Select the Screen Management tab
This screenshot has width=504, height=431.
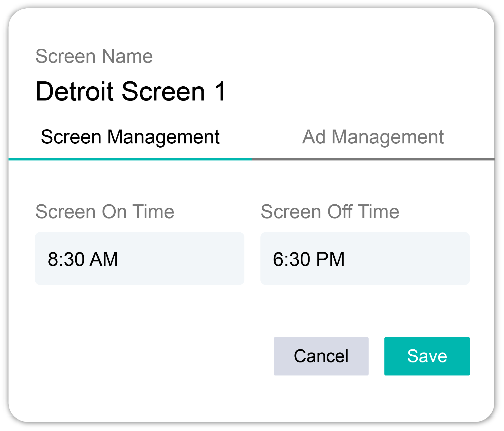[130, 137]
